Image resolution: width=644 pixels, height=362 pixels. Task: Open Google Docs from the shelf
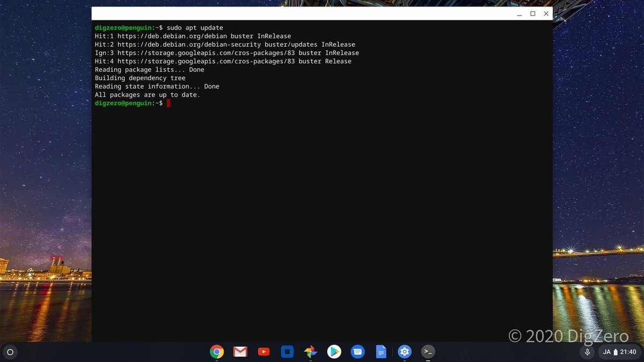click(x=381, y=352)
